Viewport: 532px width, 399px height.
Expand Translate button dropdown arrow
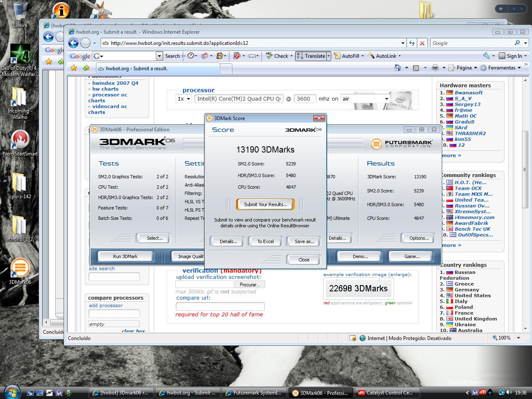point(328,56)
